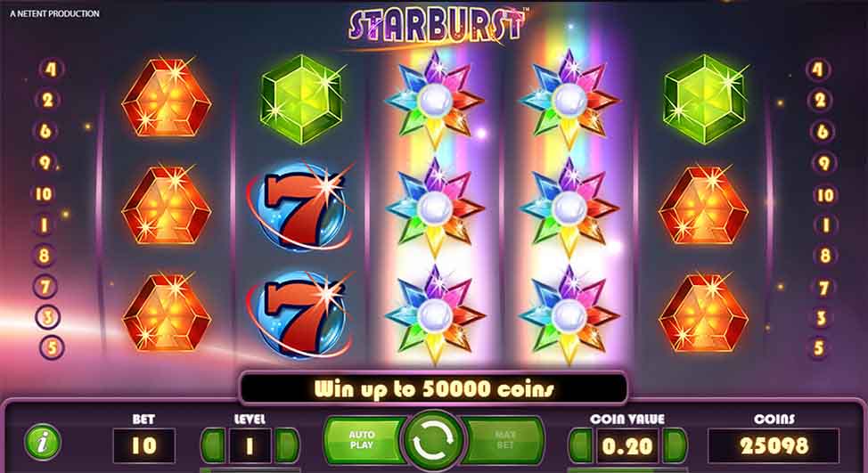Click the green gem on reel two
868x473 pixels.
[x=302, y=99]
